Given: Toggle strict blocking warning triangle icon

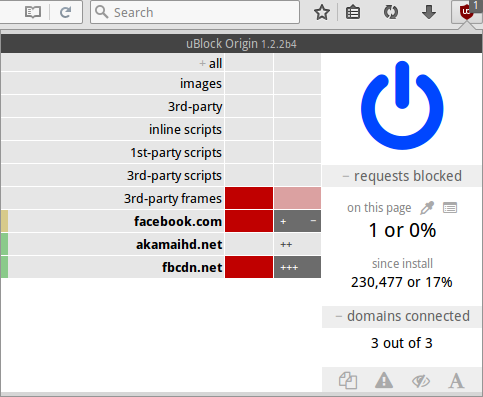Looking at the screenshot, I should pyautogui.click(x=384, y=380).
